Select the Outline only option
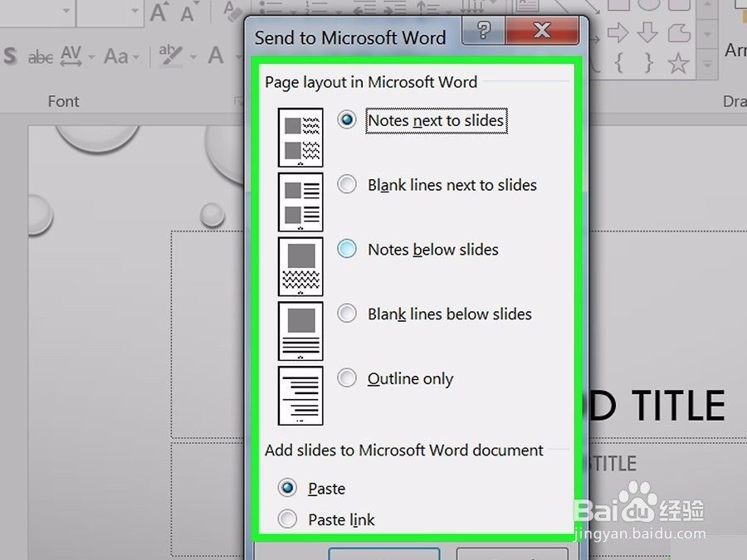747x560 pixels. 346,377
